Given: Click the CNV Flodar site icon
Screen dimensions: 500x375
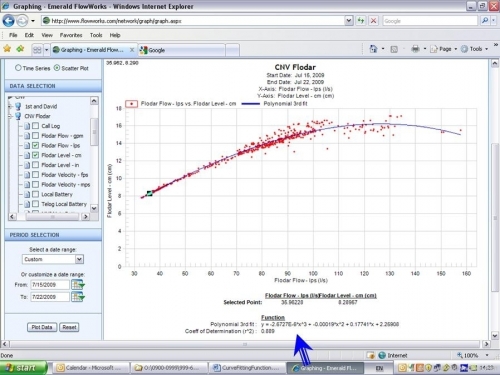Looking at the screenshot, I should point(18,116).
